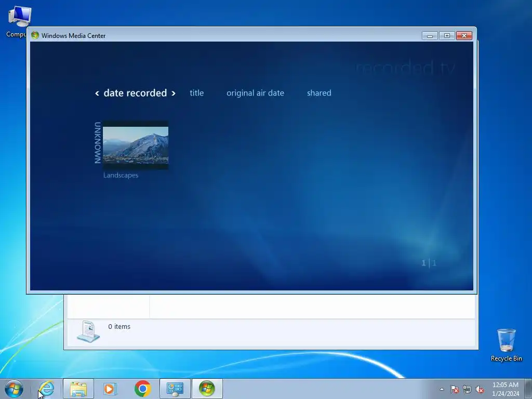Close the Windows Media Center window
Image resolution: width=532 pixels, height=399 pixels.
click(464, 36)
